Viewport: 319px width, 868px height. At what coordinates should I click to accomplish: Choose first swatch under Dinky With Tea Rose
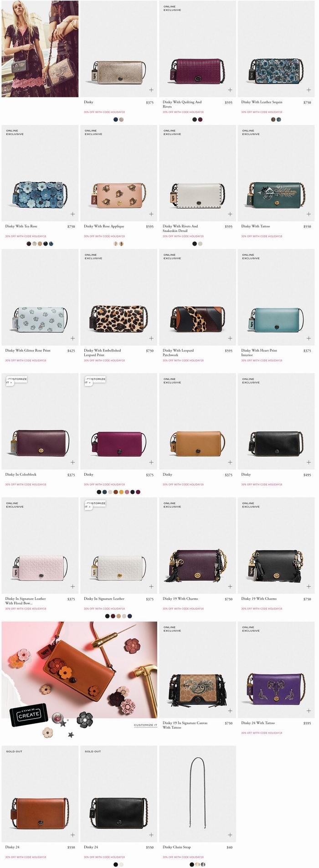click(x=29, y=244)
